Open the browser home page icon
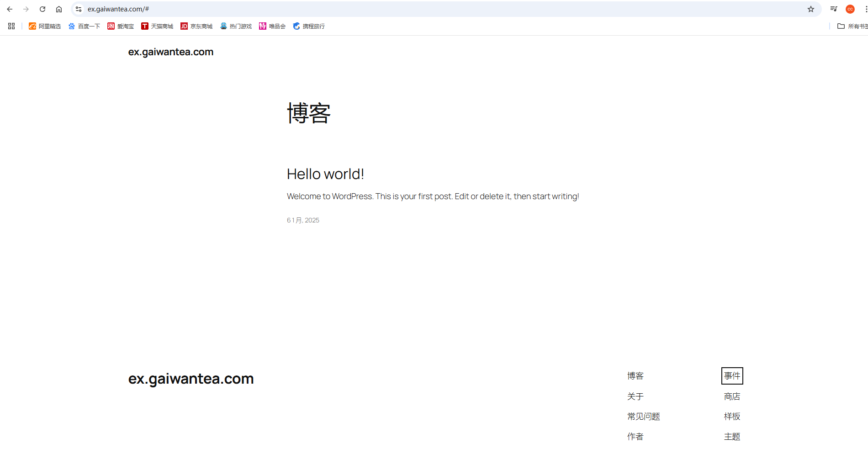 pos(59,9)
